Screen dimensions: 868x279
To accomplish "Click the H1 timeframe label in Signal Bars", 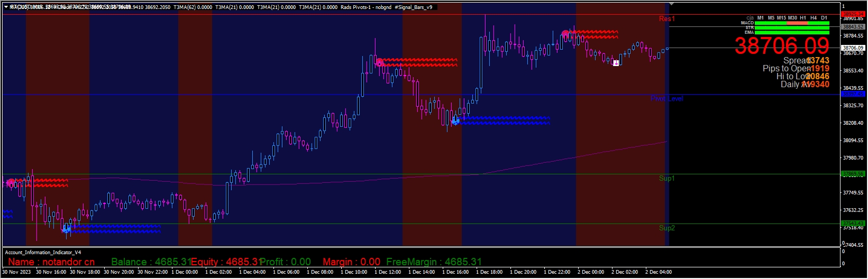I will click(803, 18).
